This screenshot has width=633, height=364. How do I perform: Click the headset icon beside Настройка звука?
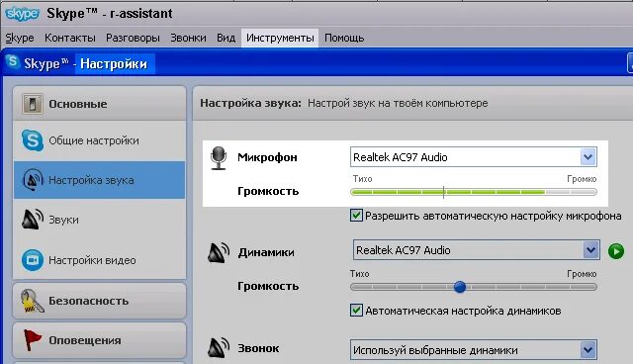[33, 180]
